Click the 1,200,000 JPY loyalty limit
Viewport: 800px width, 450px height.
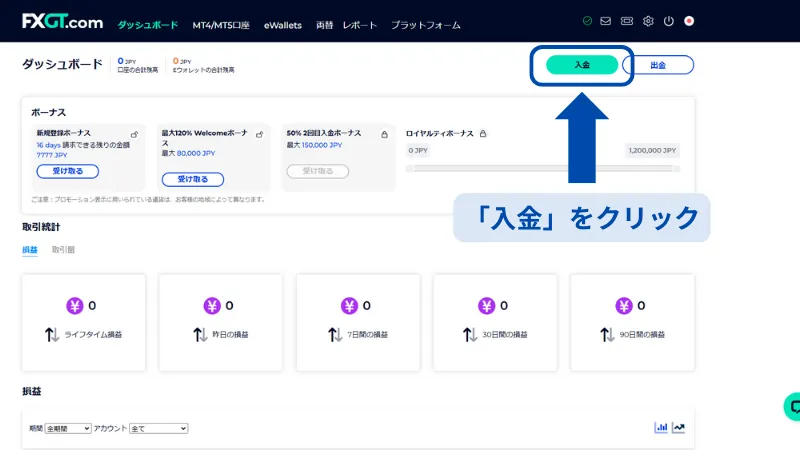pos(653,151)
